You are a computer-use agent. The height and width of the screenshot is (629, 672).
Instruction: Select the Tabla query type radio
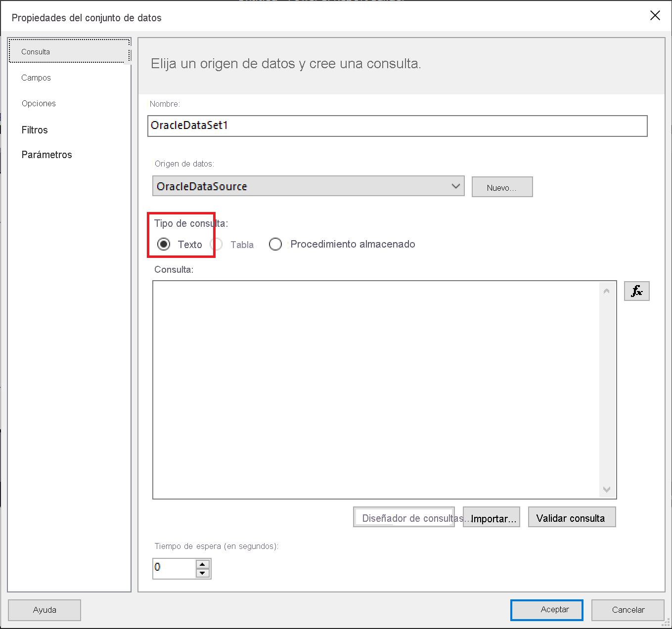217,244
